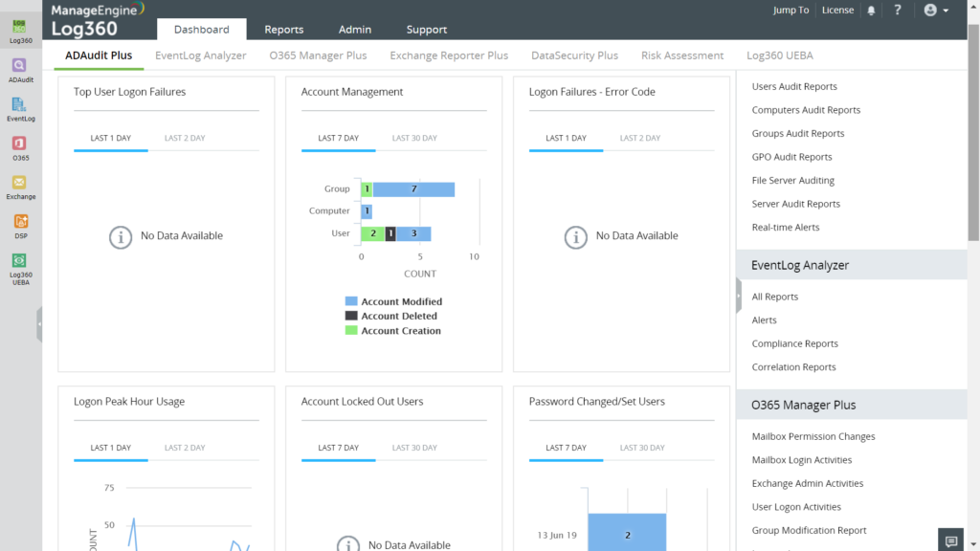Screen dimensions: 980x551
Task: Show Last 30 Day for Account Management
Action: (x=414, y=138)
